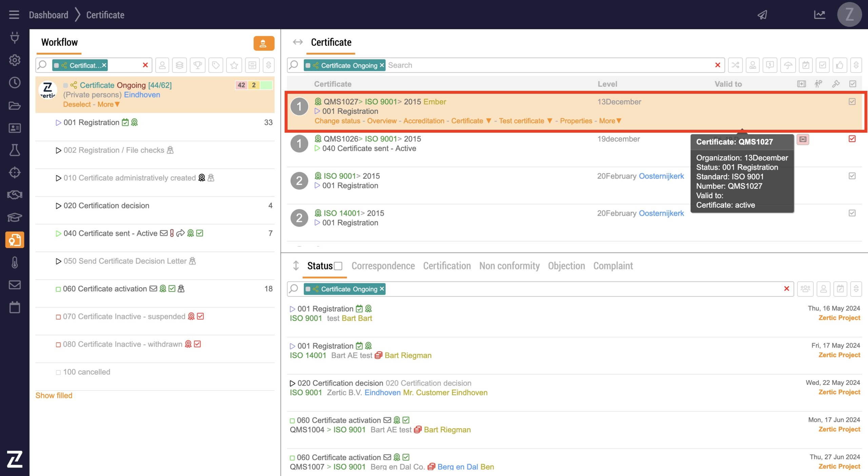Open the statistics chart icon in header
The image size is (868, 476).
coord(820,15)
